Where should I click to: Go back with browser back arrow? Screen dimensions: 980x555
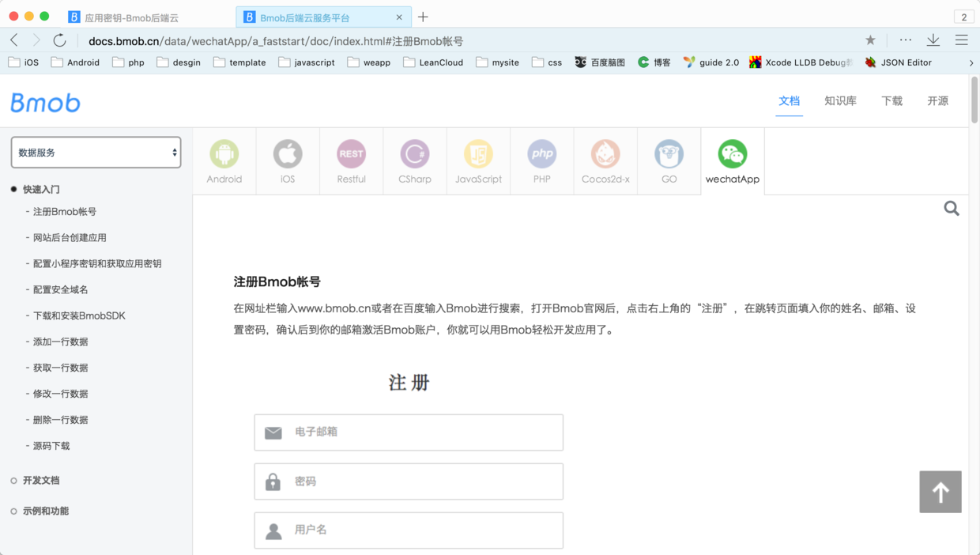coord(14,40)
